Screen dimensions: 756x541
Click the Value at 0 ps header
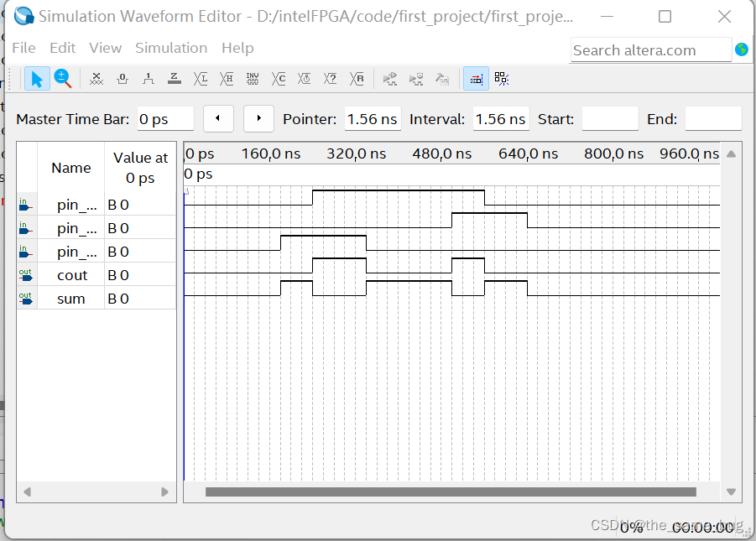click(x=140, y=168)
